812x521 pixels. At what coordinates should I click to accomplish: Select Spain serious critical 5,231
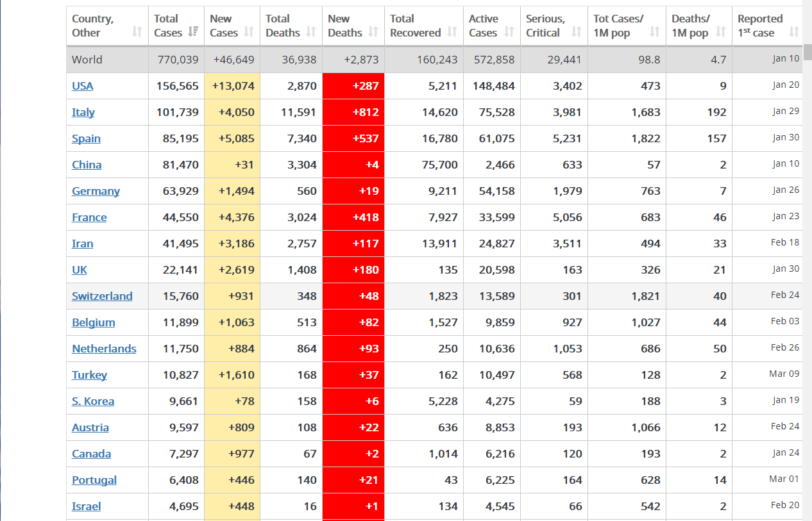tap(568, 138)
